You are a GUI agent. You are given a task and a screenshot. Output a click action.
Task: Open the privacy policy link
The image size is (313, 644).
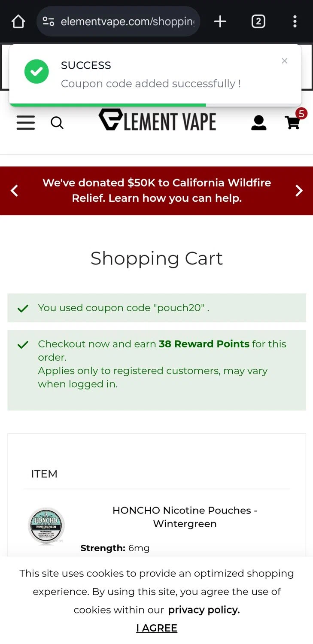(x=204, y=610)
